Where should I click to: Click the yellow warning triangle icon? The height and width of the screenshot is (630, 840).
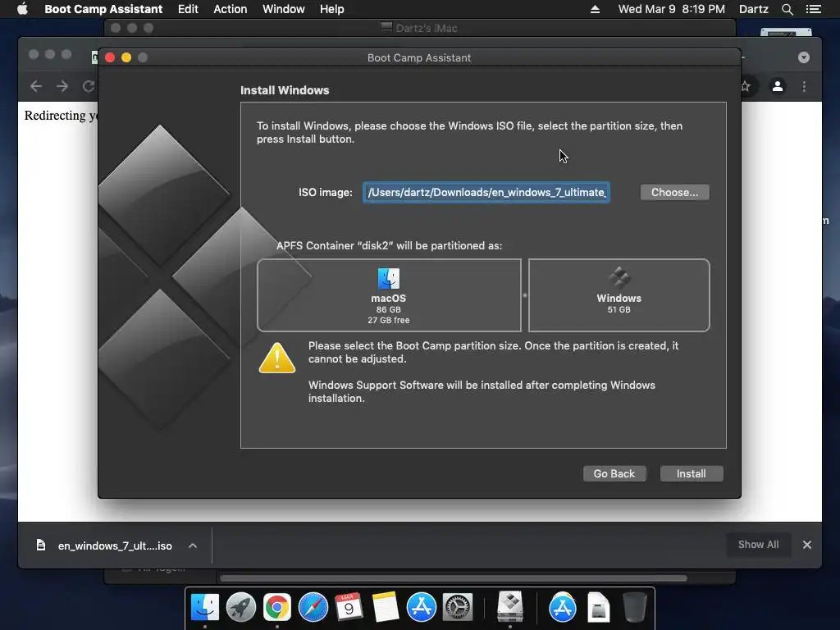click(x=277, y=358)
